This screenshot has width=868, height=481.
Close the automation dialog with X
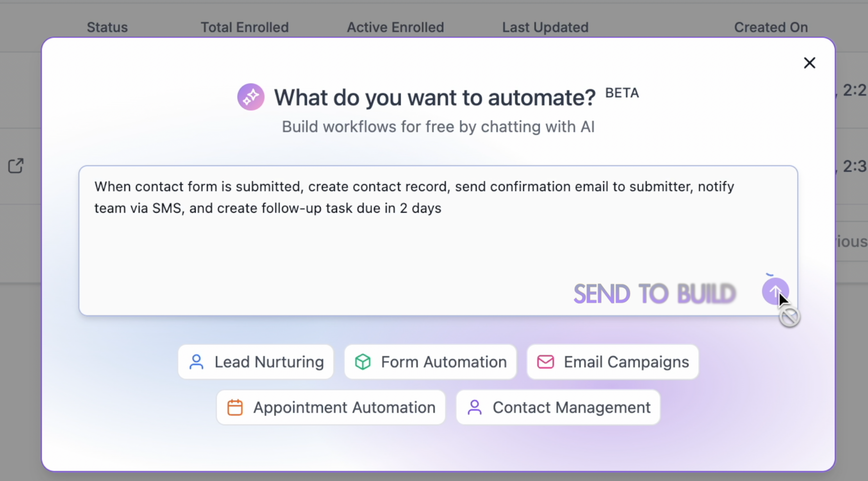point(809,63)
